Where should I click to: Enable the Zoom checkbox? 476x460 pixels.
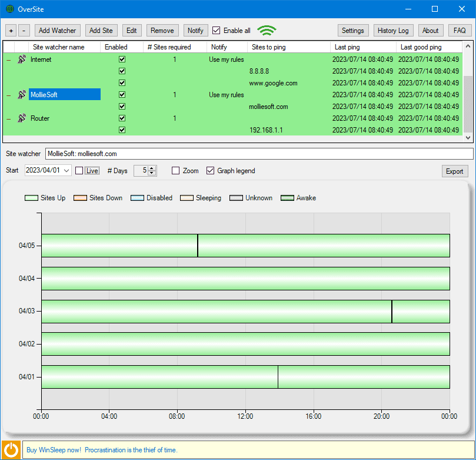[x=175, y=170]
